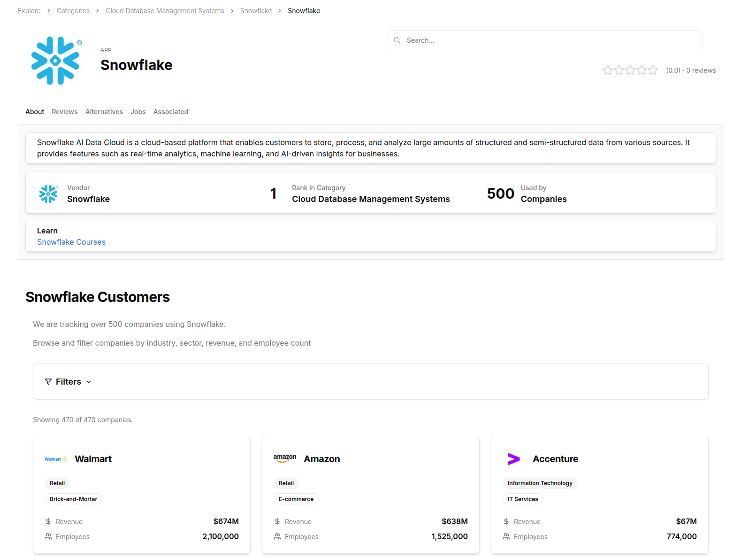Click the 500 used-by count

tap(501, 193)
